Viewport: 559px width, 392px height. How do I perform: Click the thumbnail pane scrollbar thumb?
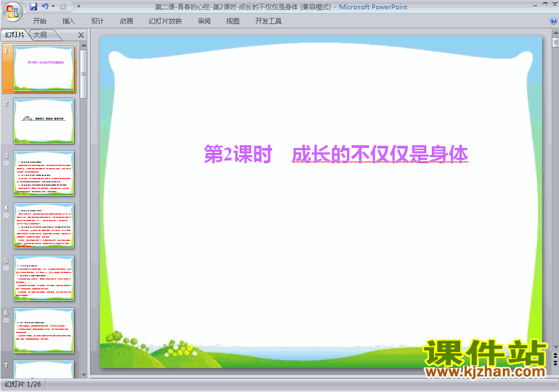coord(84,74)
